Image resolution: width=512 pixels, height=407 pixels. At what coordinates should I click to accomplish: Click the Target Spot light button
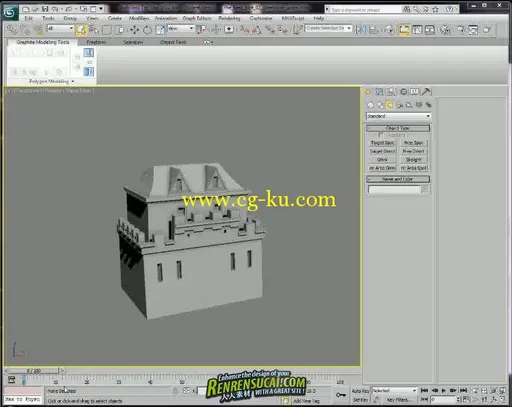(x=382, y=143)
